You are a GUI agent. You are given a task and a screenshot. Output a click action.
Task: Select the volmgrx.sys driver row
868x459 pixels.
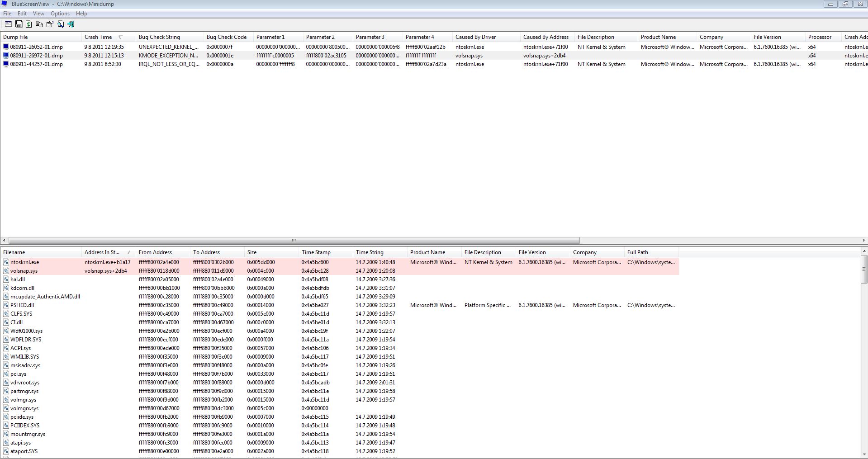click(339, 408)
